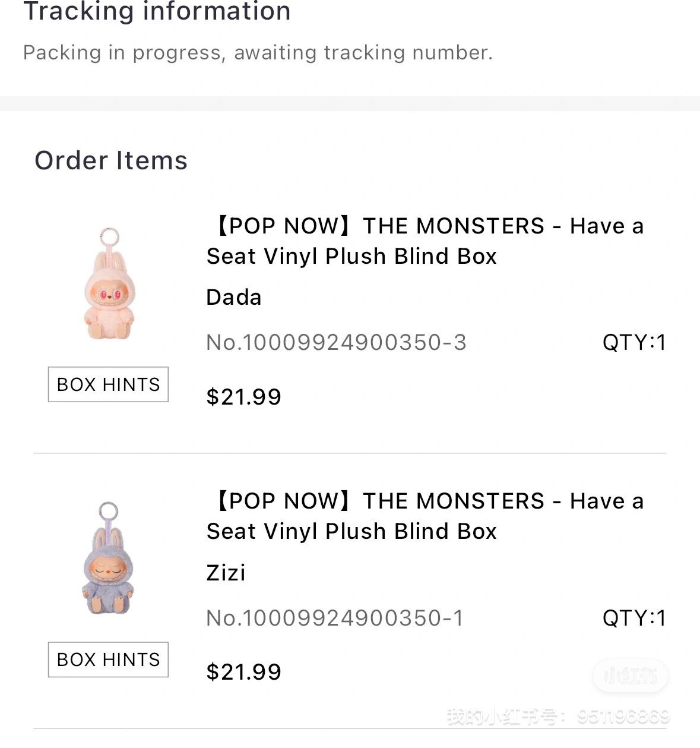Tap the $21.99 price under Zizi
Viewport: 700px width, 748px height.
pos(243,672)
